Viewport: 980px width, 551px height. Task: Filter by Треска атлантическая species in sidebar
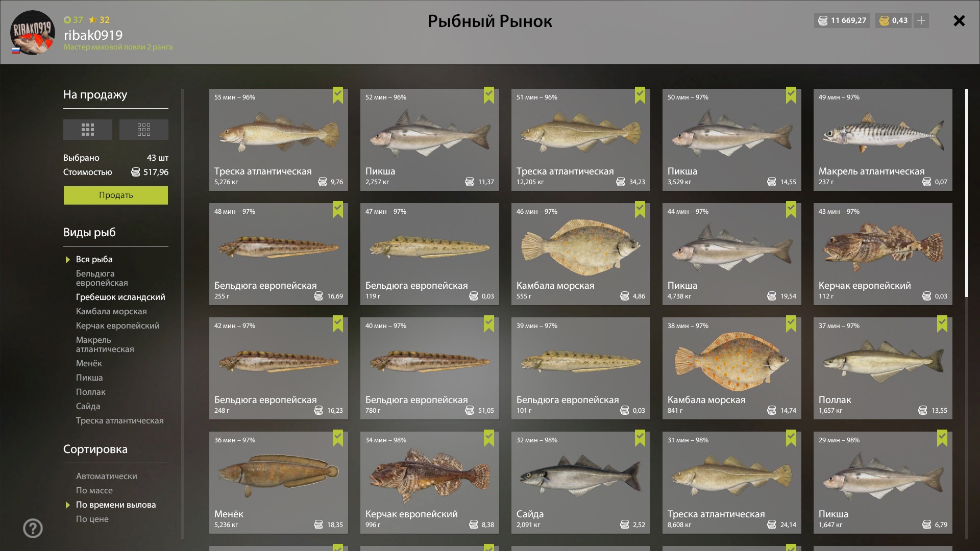[120, 420]
